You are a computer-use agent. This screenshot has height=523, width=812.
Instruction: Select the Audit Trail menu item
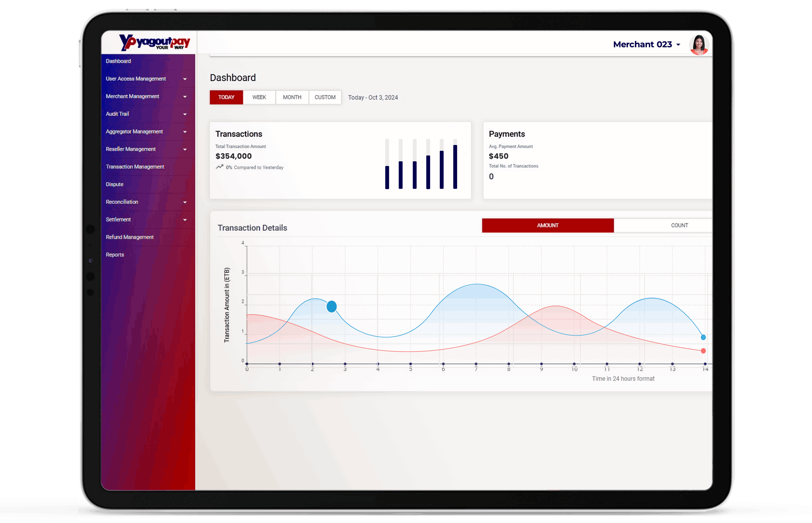(117, 114)
